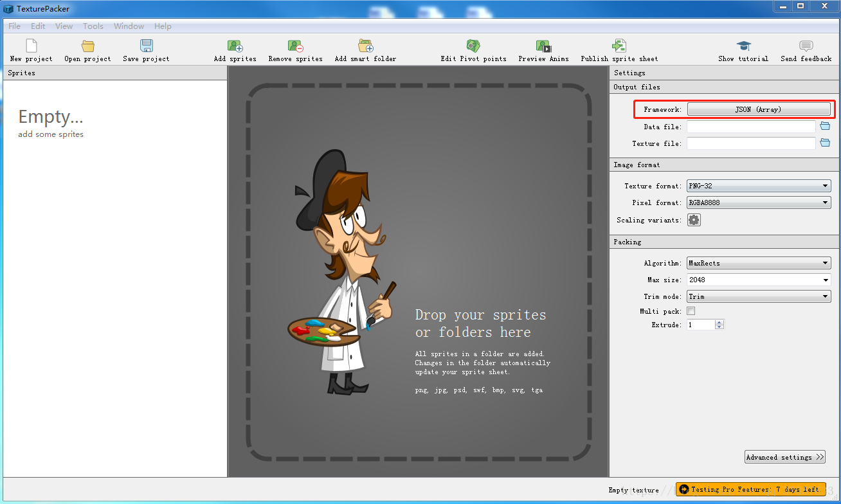Open Pixel format dropdown RGBA8888
Screen dimensions: 841x504
pos(759,203)
